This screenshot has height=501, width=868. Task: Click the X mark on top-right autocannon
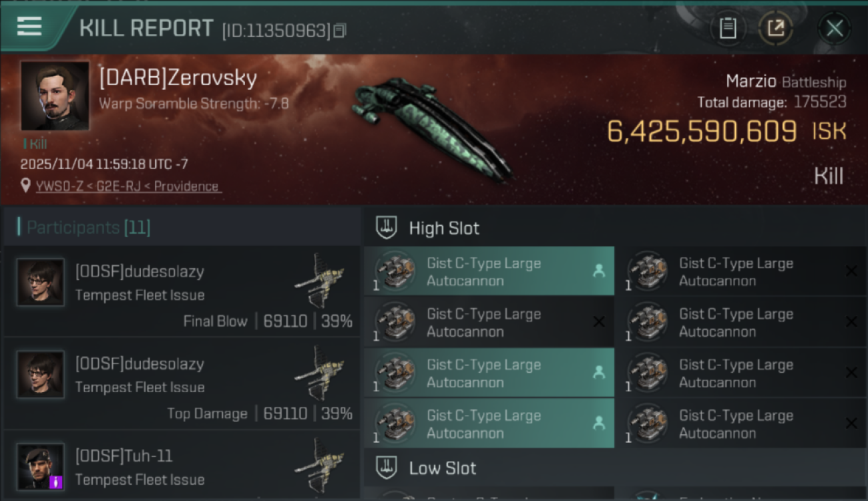click(x=851, y=271)
